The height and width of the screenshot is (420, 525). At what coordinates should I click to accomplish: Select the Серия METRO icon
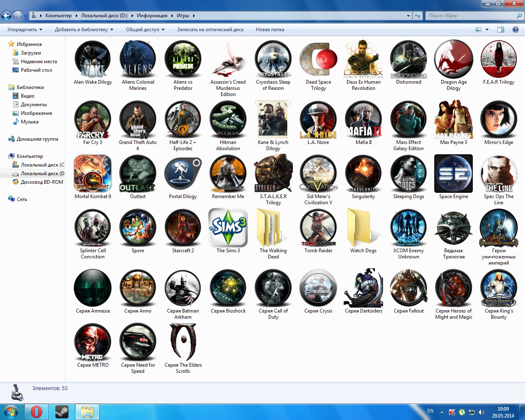click(93, 342)
